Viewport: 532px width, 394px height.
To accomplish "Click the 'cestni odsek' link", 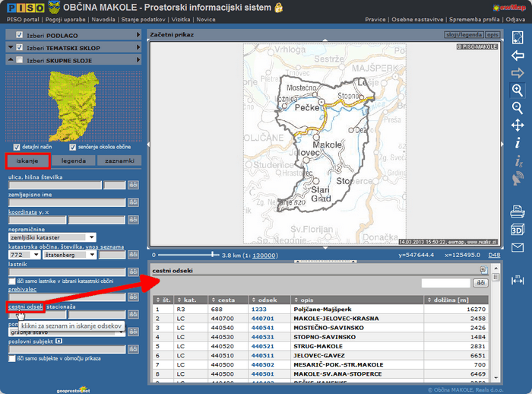I will tap(25, 307).
